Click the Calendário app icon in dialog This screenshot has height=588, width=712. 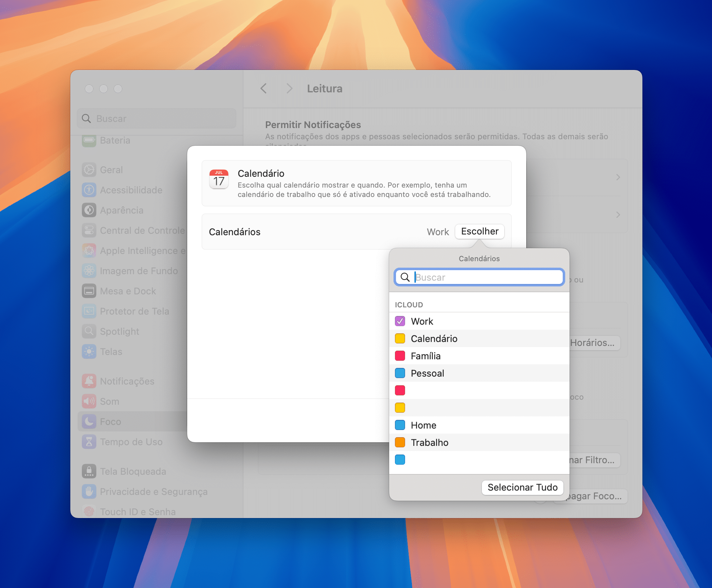(219, 179)
